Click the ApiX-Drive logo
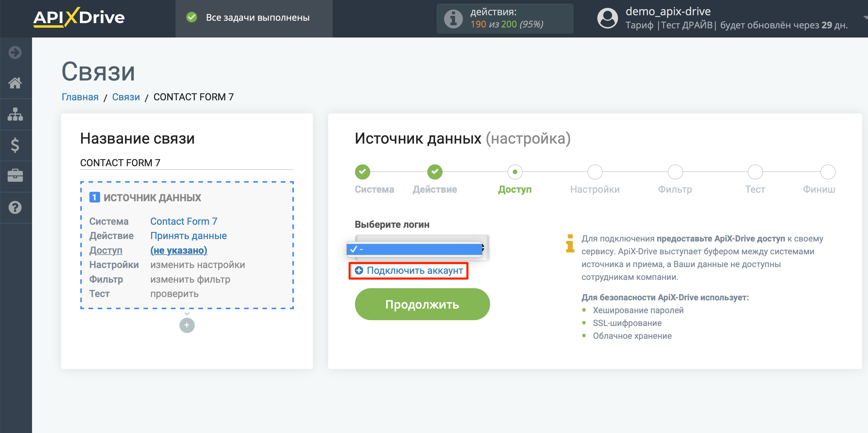Image resolution: width=868 pixels, height=433 pixels. [x=79, y=17]
